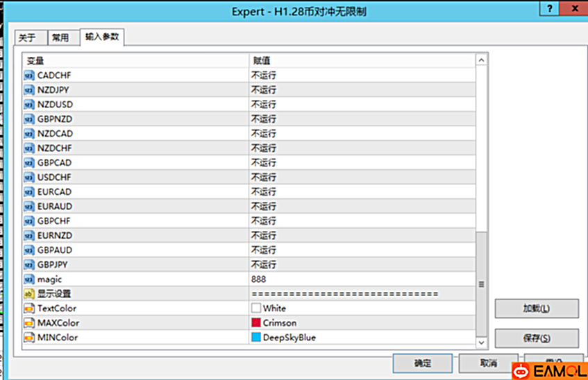Pick the Crimson swatch for MAXColor
Screen dimensions: 588x380
tap(256, 323)
